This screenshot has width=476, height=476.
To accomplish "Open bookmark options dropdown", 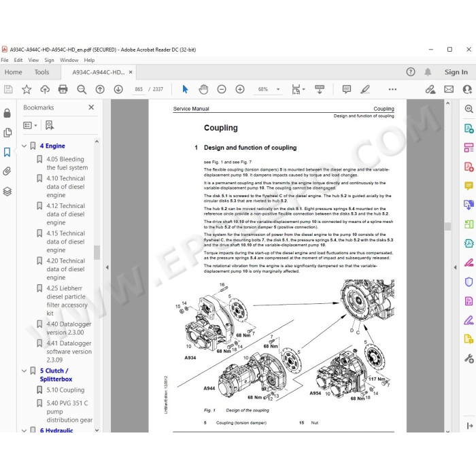I will [x=30, y=125].
